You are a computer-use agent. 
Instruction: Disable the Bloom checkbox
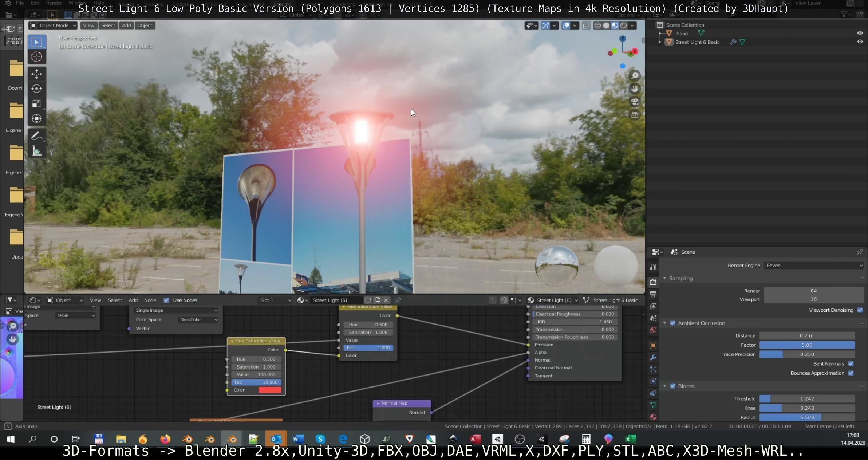(x=672, y=386)
